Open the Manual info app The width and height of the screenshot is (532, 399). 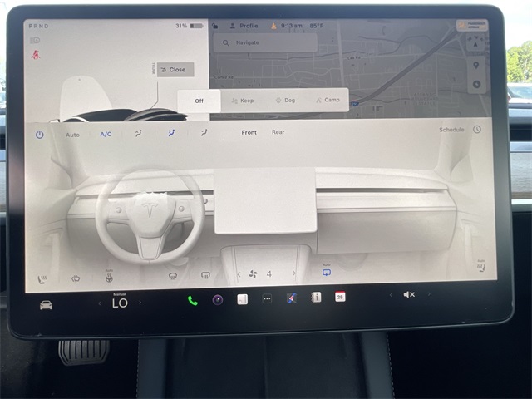316,298
